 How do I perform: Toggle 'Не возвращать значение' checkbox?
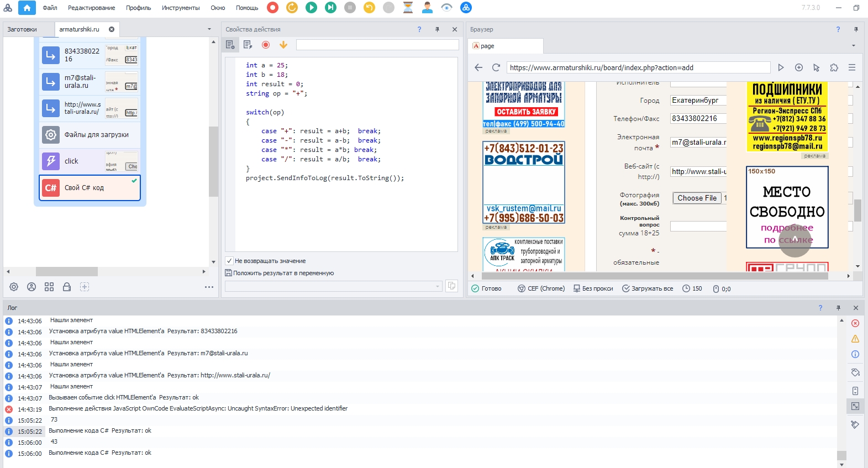229,261
